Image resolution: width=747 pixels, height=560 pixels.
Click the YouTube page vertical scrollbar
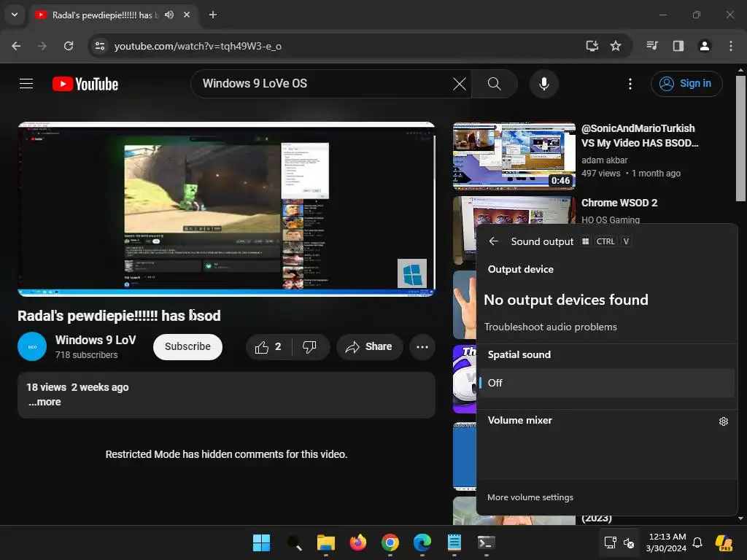tap(740, 139)
